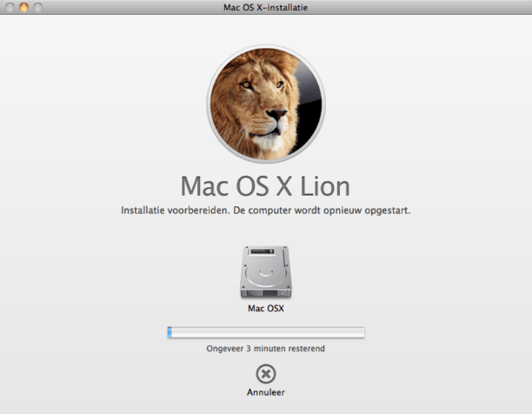Click the Lion portrait image
Screen dimensions: 532x414
(266, 103)
